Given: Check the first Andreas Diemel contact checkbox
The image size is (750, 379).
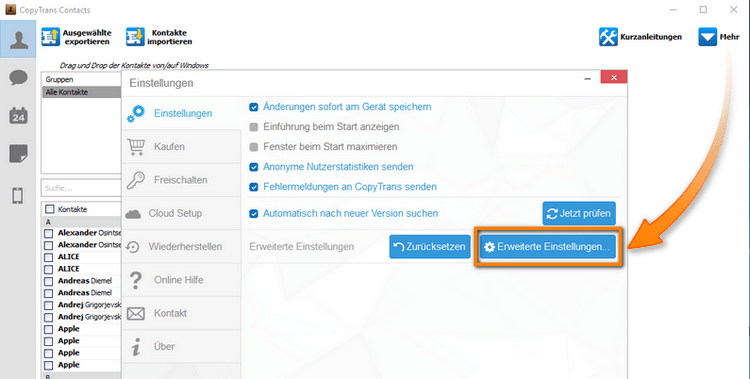Looking at the screenshot, I should coord(48,281).
